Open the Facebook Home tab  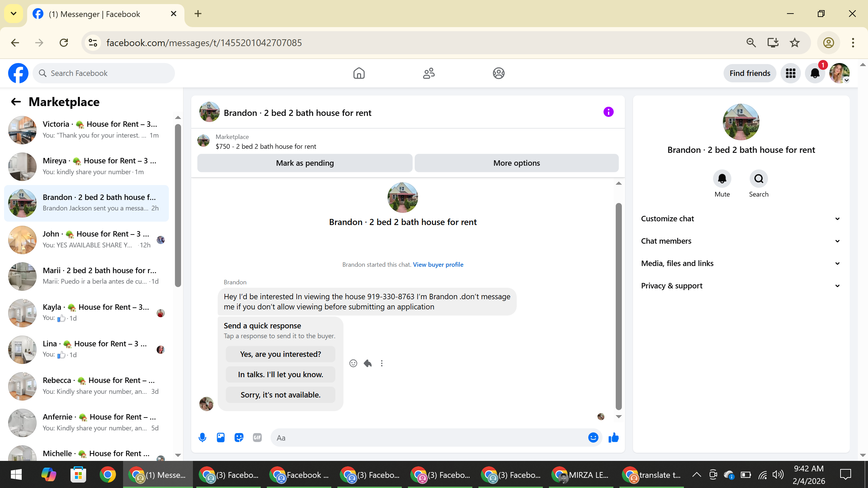tap(359, 73)
